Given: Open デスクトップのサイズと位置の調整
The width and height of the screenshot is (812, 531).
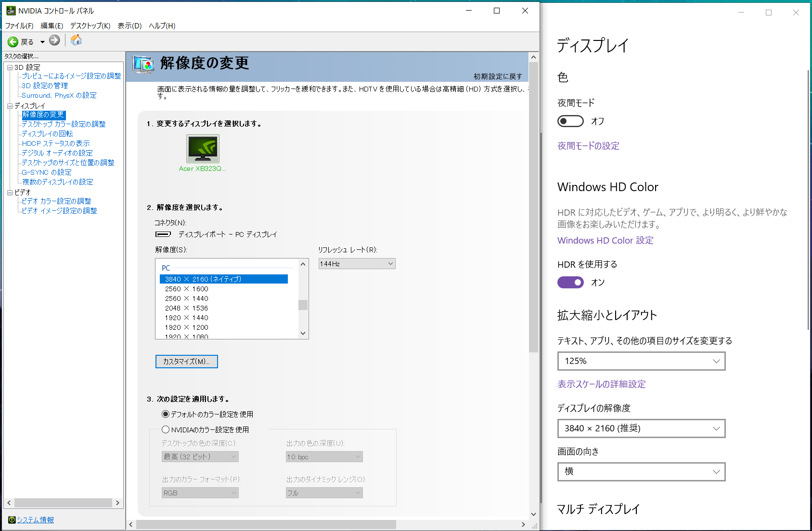Looking at the screenshot, I should [68, 163].
